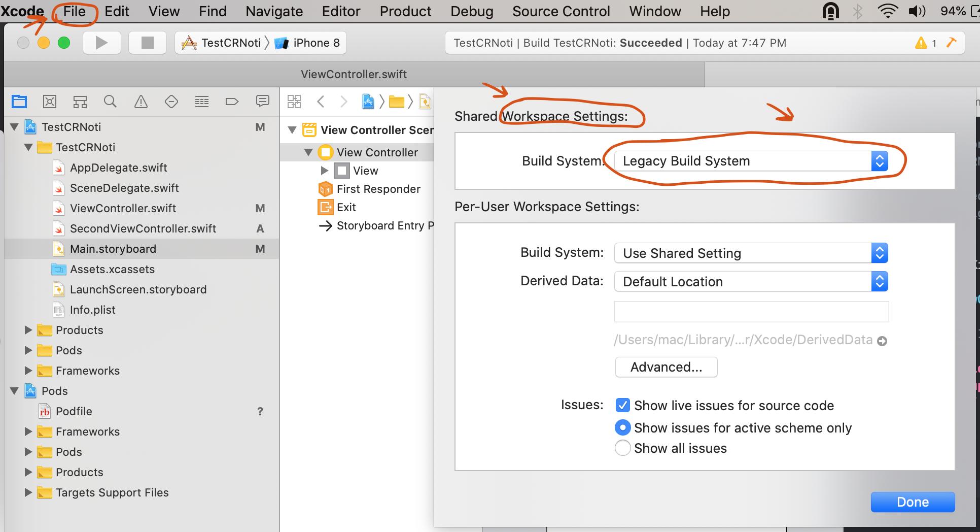Expand the Products folder under TestCRNoti

(x=28, y=330)
